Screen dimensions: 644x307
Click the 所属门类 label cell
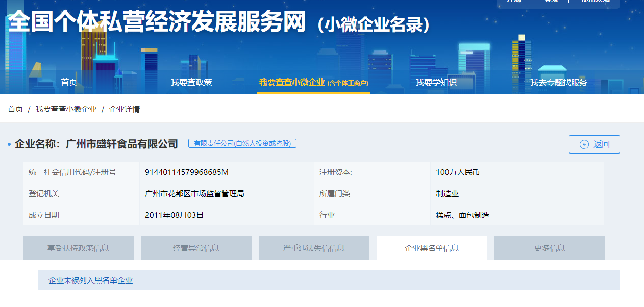click(x=372, y=194)
